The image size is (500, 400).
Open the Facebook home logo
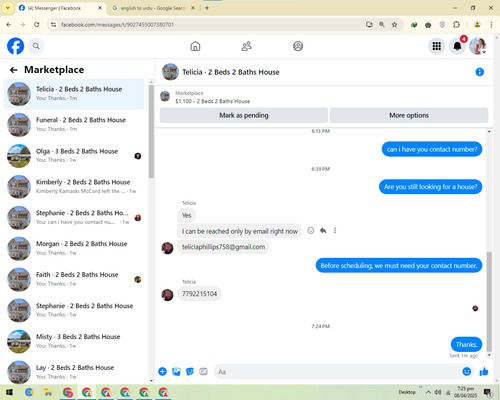pyautogui.click(x=16, y=46)
